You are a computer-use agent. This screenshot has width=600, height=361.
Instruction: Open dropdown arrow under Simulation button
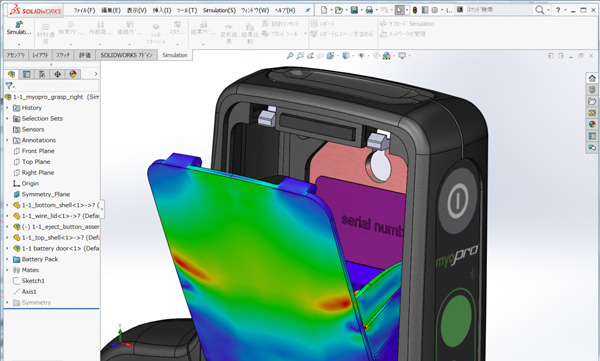19,44
